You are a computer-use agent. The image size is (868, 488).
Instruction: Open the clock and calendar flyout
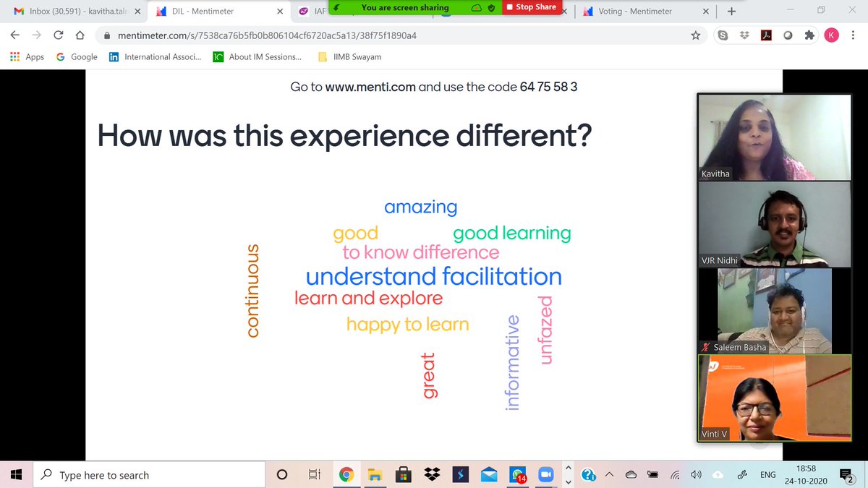[807, 475]
